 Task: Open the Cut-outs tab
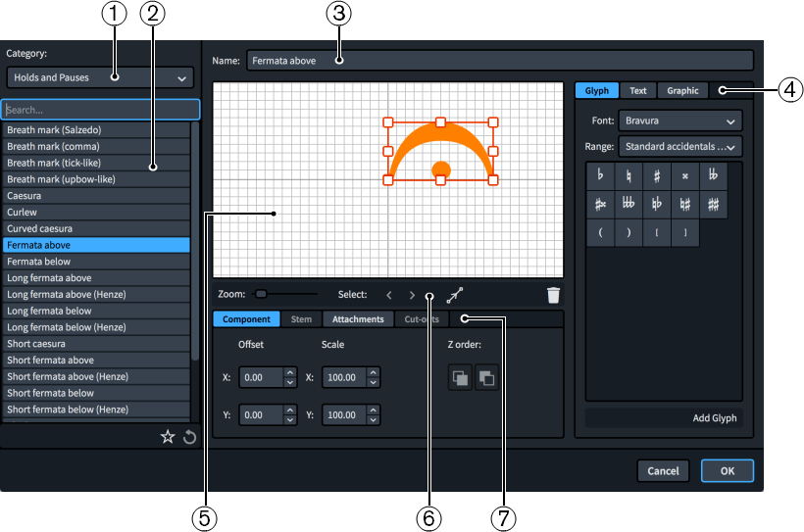422,319
